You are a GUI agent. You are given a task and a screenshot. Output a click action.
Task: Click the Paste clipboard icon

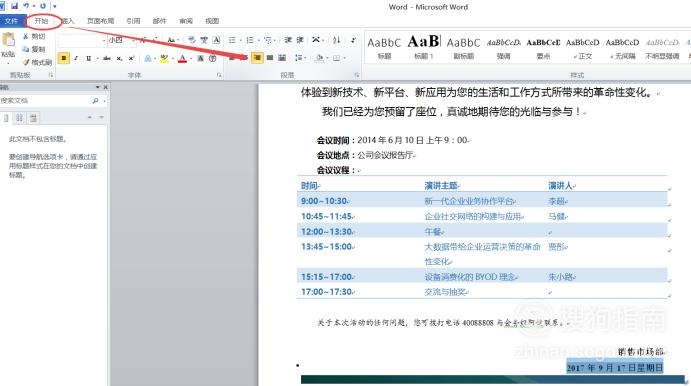tap(8, 40)
